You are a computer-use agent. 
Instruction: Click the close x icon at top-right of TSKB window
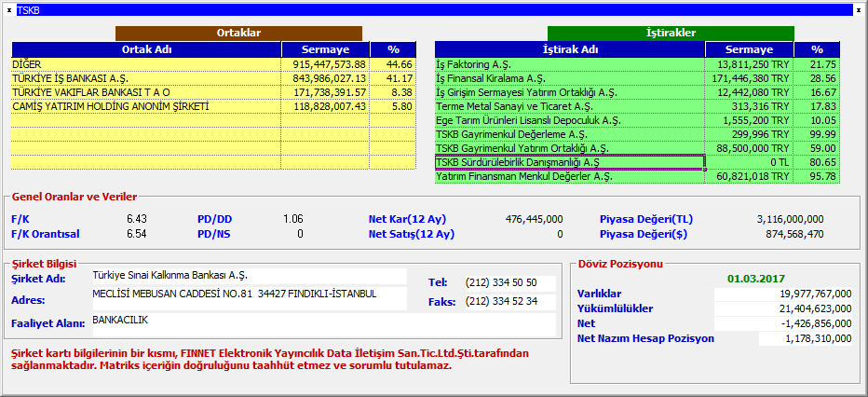pos(859,10)
